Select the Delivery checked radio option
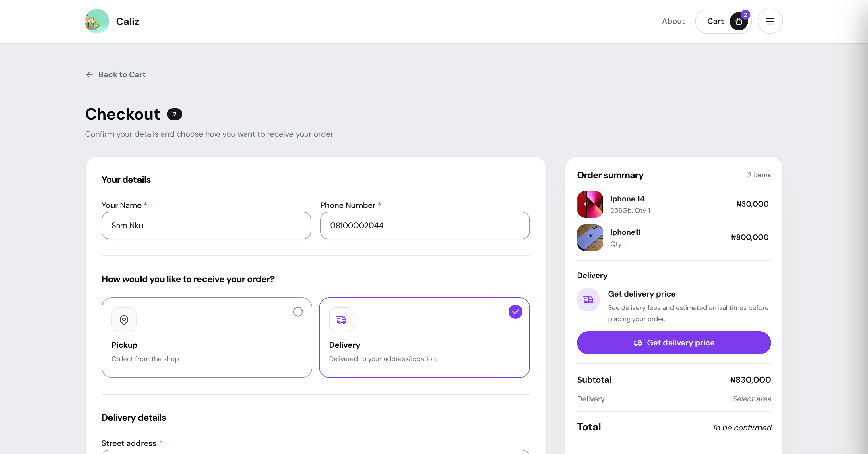The width and height of the screenshot is (868, 454). [515, 312]
